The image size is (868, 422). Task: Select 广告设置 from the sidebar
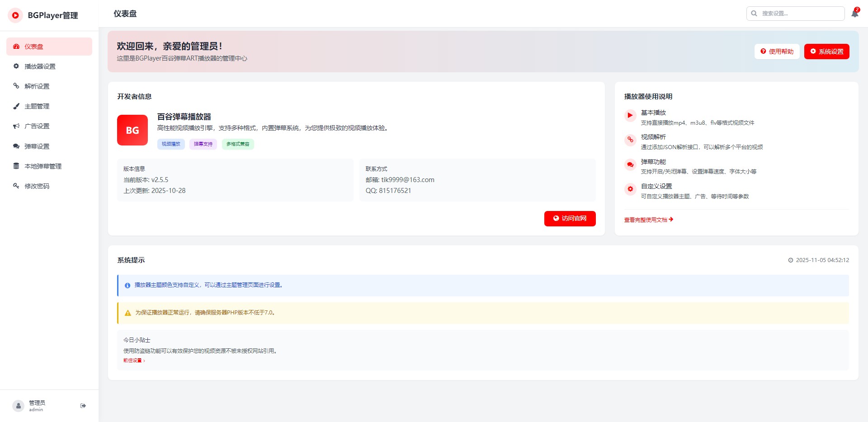coord(37,126)
